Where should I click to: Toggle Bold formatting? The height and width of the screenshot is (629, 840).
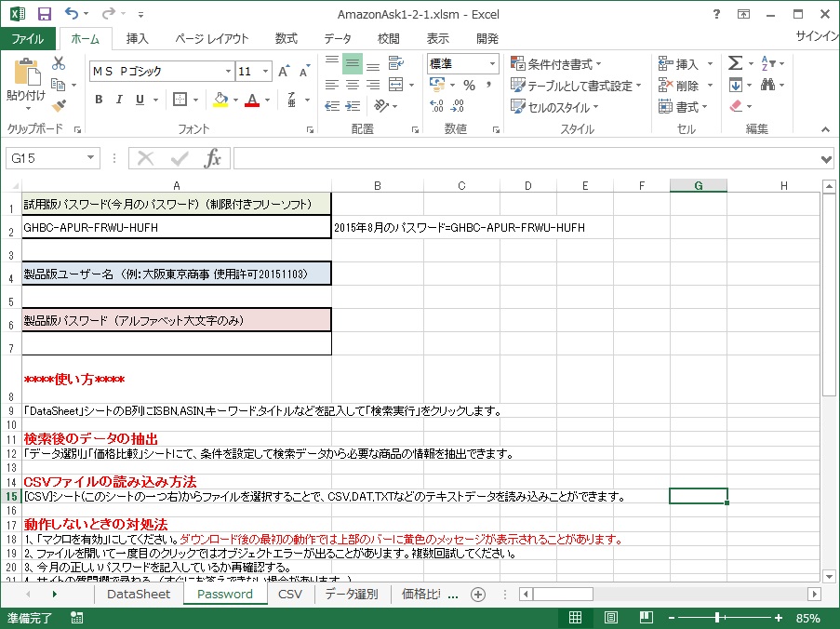coord(99,100)
